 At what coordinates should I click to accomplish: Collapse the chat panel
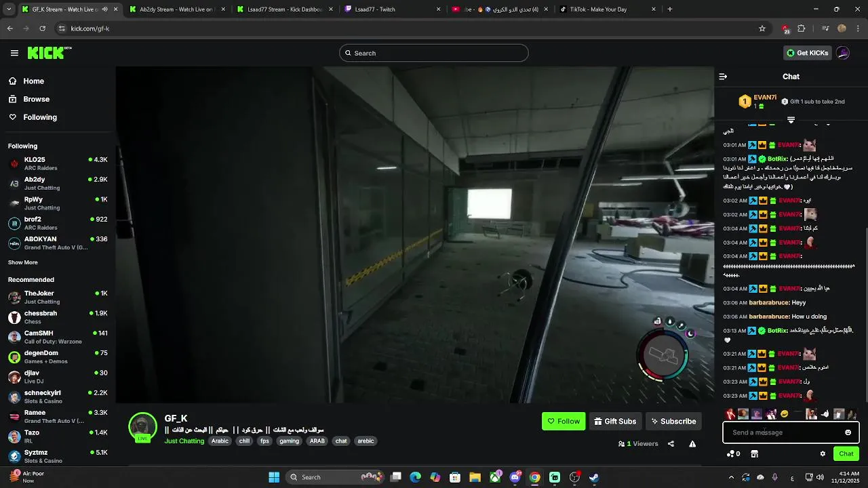(x=723, y=77)
